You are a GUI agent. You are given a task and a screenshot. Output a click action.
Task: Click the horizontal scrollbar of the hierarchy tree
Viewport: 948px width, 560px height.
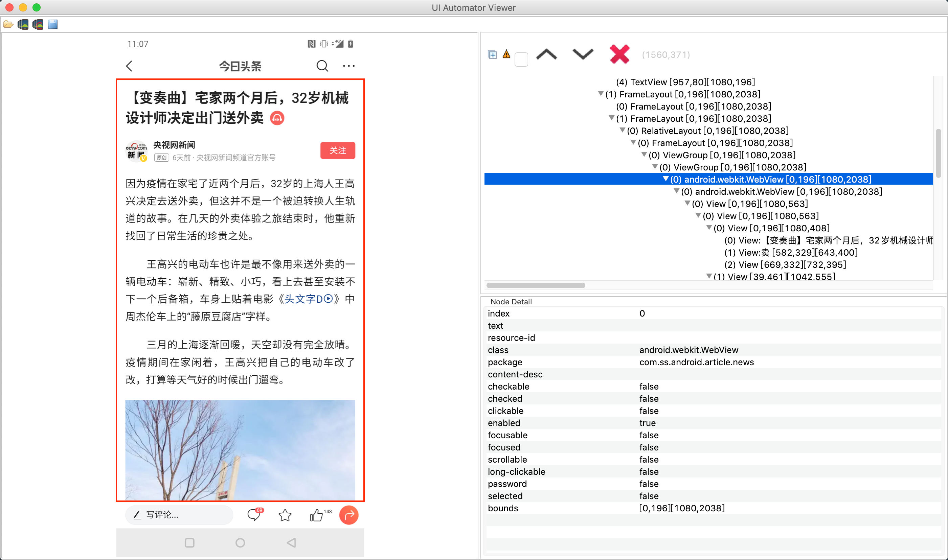click(x=535, y=285)
